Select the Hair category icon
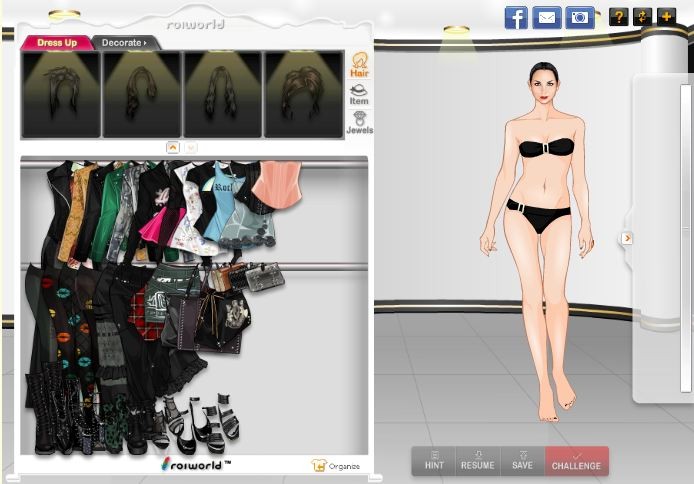The height and width of the screenshot is (484, 694). [x=359, y=65]
